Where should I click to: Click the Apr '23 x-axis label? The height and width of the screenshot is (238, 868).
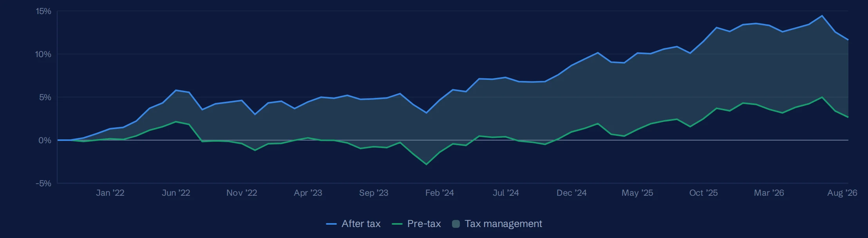[x=308, y=193]
